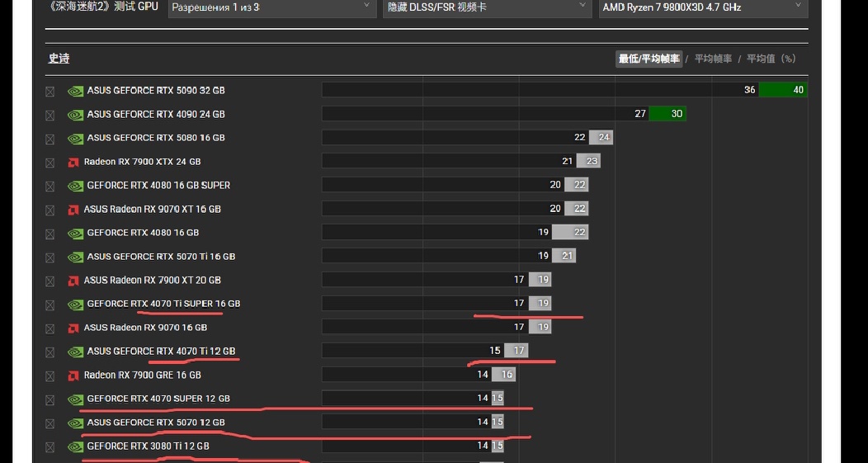This screenshot has height=463, width=868.
Task: Click the RTX 5080 gray average bar showing 24
Action: pyautogui.click(x=601, y=137)
